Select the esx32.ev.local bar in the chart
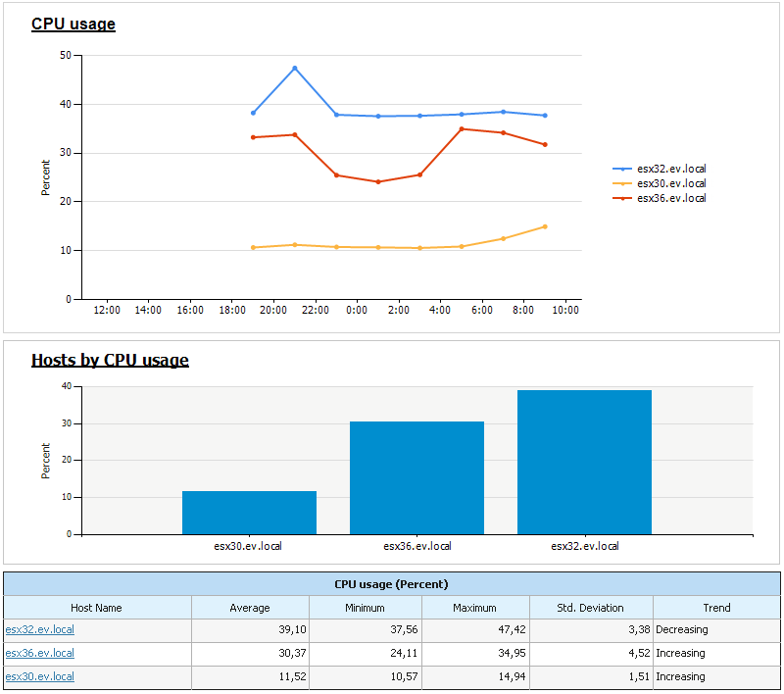This screenshot has width=784, height=694. click(x=584, y=462)
